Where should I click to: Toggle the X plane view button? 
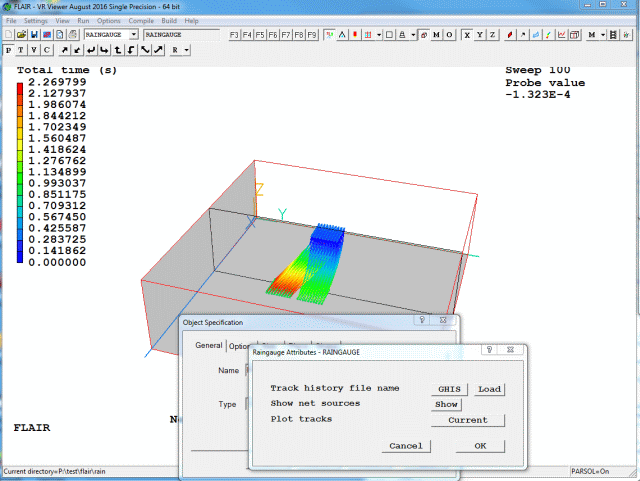tap(466, 35)
